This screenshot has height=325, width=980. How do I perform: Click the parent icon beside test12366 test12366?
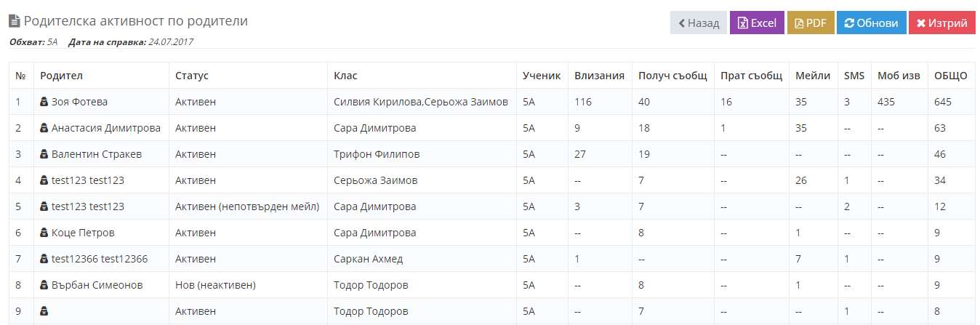[44, 259]
